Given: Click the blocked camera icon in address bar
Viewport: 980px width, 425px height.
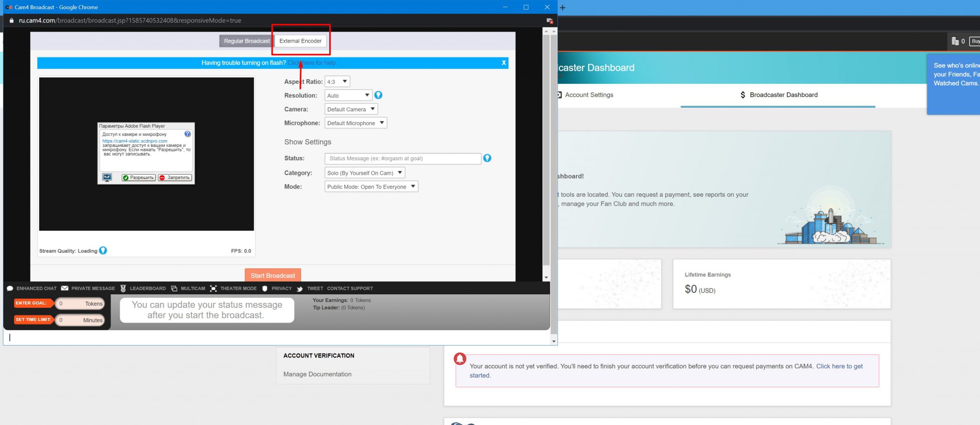Looking at the screenshot, I should (549, 21).
